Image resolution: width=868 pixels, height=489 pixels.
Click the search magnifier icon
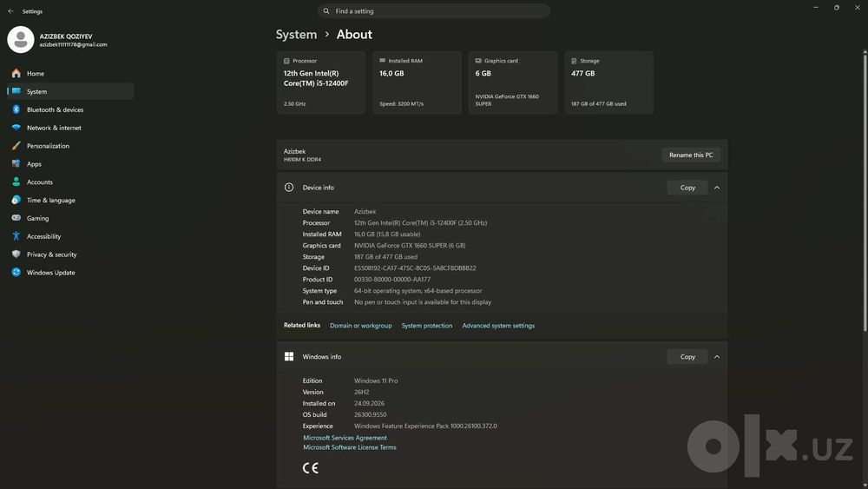tap(326, 11)
